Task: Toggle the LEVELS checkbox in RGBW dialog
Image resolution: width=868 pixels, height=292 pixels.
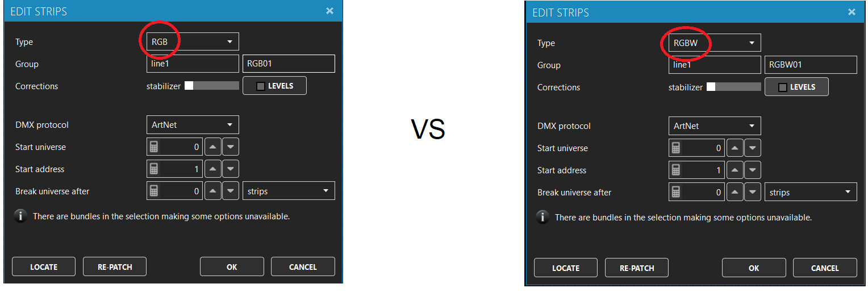Action: tap(783, 87)
